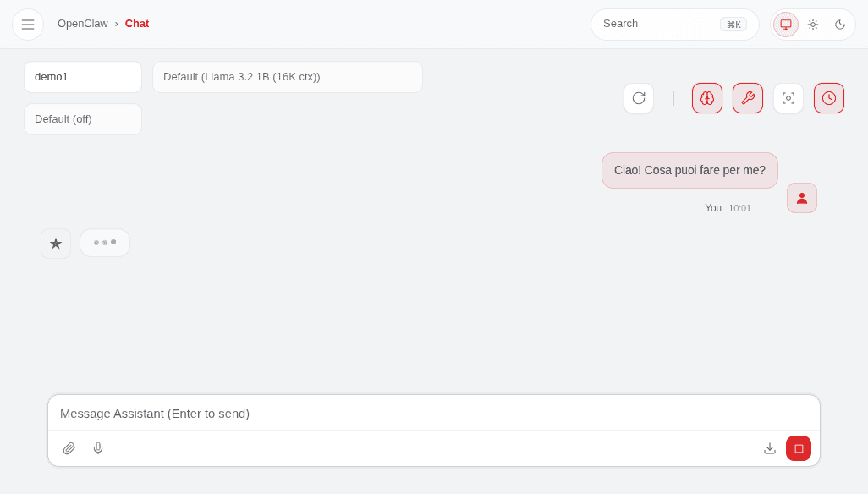Viewport: 868px width, 494px height.
Task: Start voice input with the microphone icon
Action: 98,448
